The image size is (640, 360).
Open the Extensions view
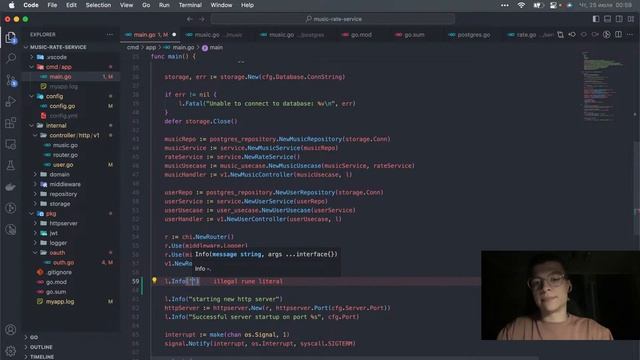point(11,123)
